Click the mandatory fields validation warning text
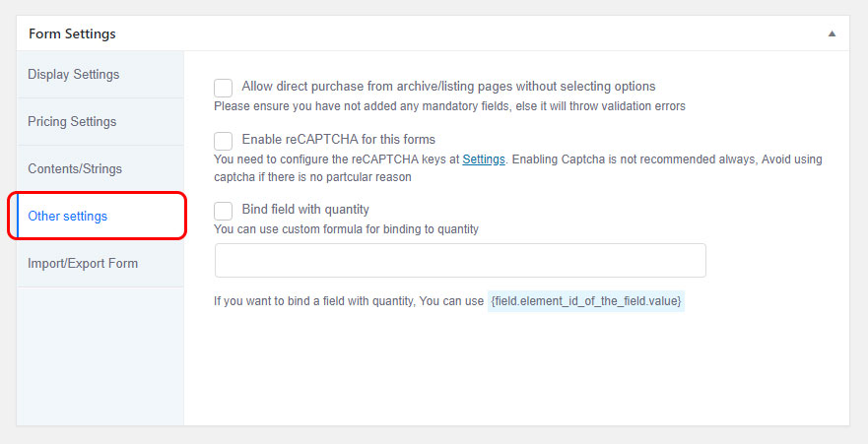This screenshot has height=444, width=868. coord(449,106)
